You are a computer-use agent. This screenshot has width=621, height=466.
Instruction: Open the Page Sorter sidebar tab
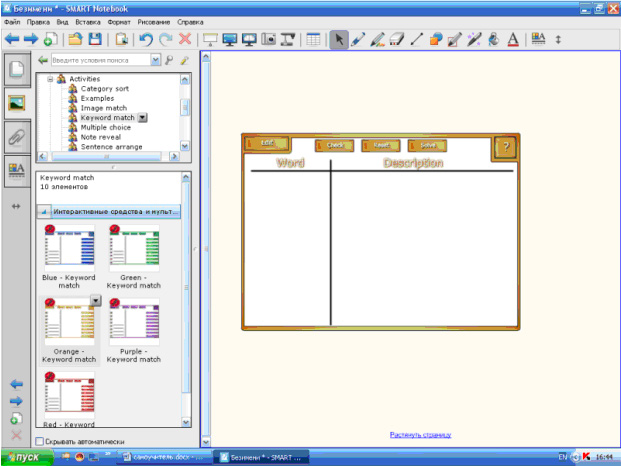coord(16,69)
